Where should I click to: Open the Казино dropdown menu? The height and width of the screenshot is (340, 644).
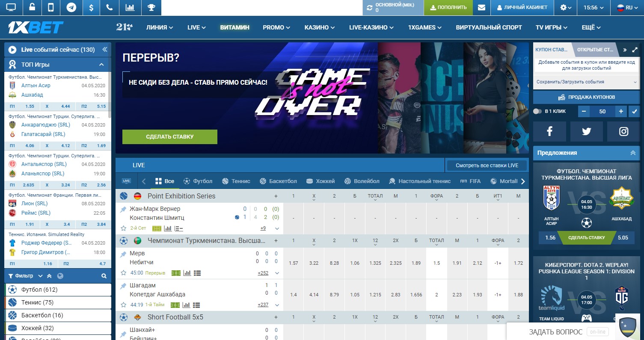(319, 27)
